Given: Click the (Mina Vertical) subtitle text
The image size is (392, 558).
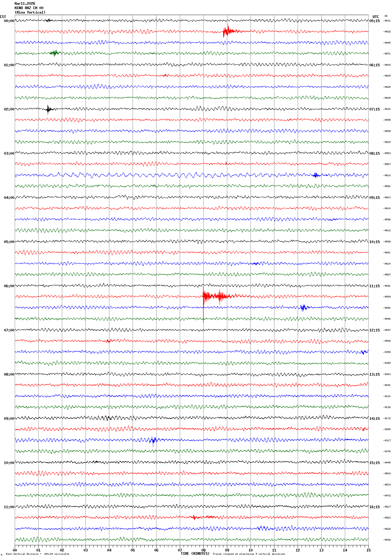Looking at the screenshot, I should point(30,12).
